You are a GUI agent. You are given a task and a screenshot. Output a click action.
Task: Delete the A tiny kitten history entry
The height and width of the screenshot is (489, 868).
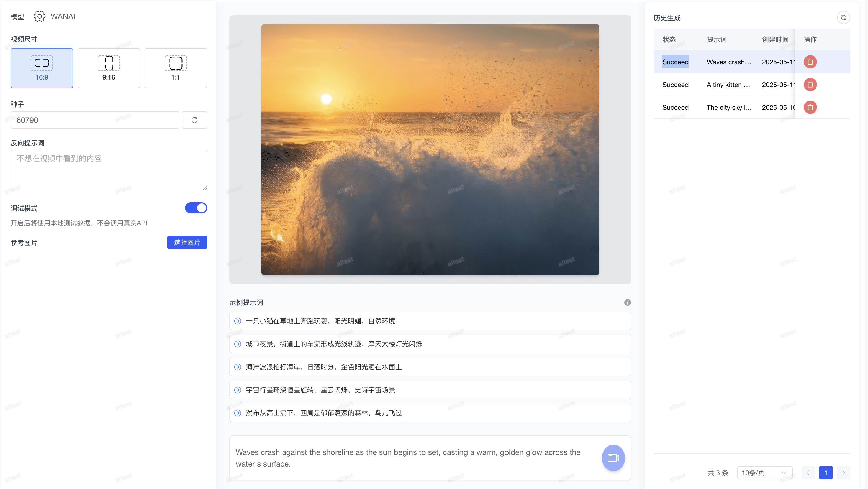tap(810, 85)
